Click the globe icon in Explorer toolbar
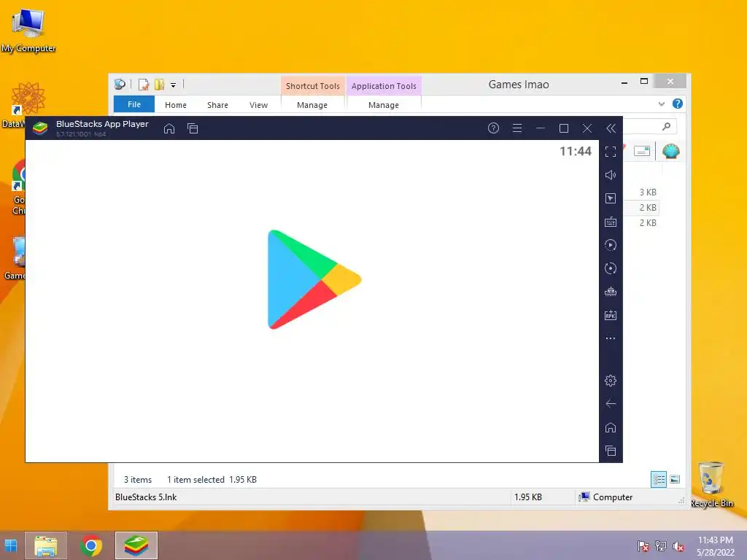Viewport: 747px width, 560px height. click(x=671, y=152)
